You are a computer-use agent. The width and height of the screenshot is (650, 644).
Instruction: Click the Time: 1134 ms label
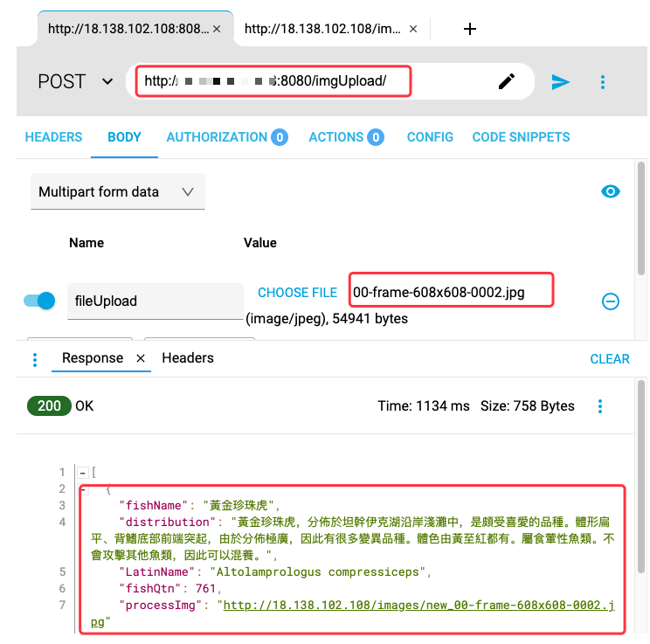[423, 405]
